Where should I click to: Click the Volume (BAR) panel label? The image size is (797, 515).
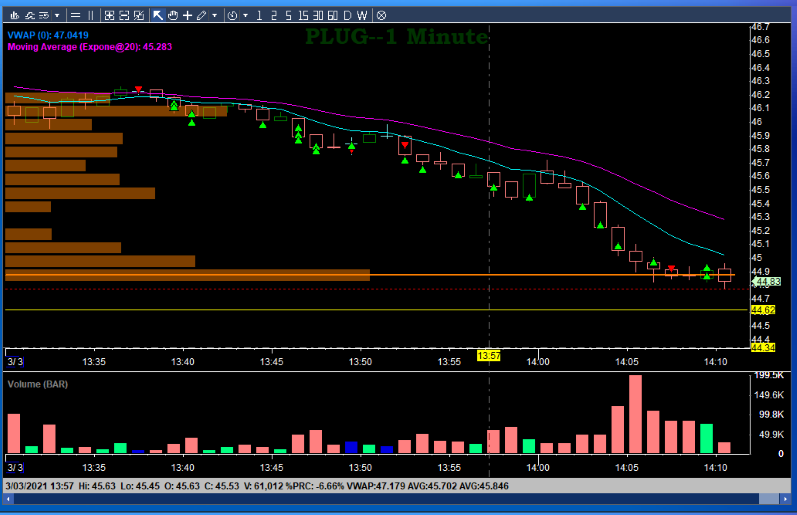(x=38, y=384)
